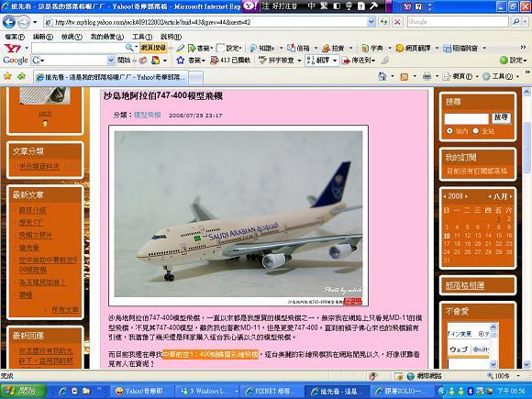Open the 我的最愛 Favorites menu
This screenshot has height=399, width=532.
[107, 37]
